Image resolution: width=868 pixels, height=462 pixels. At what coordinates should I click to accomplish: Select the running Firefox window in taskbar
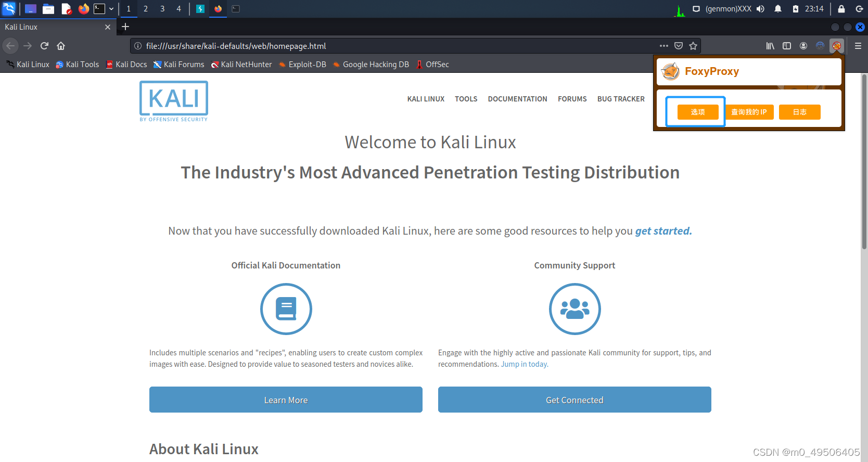click(x=218, y=8)
